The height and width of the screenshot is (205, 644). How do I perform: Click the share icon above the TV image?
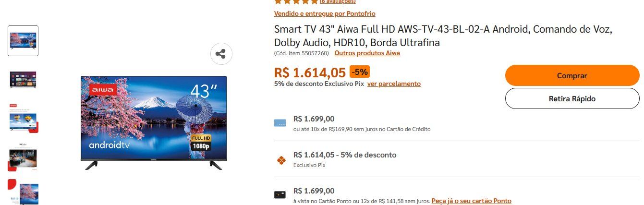tap(221, 54)
